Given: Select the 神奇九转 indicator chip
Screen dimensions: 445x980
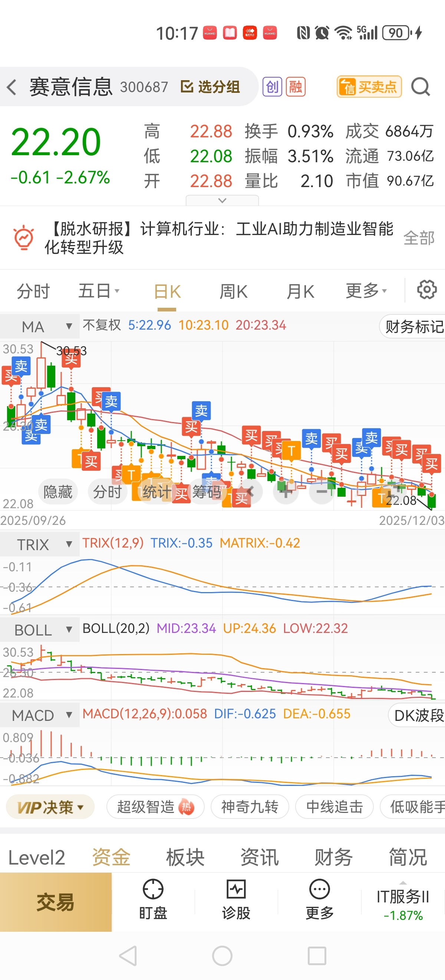Looking at the screenshot, I should pyautogui.click(x=250, y=807).
